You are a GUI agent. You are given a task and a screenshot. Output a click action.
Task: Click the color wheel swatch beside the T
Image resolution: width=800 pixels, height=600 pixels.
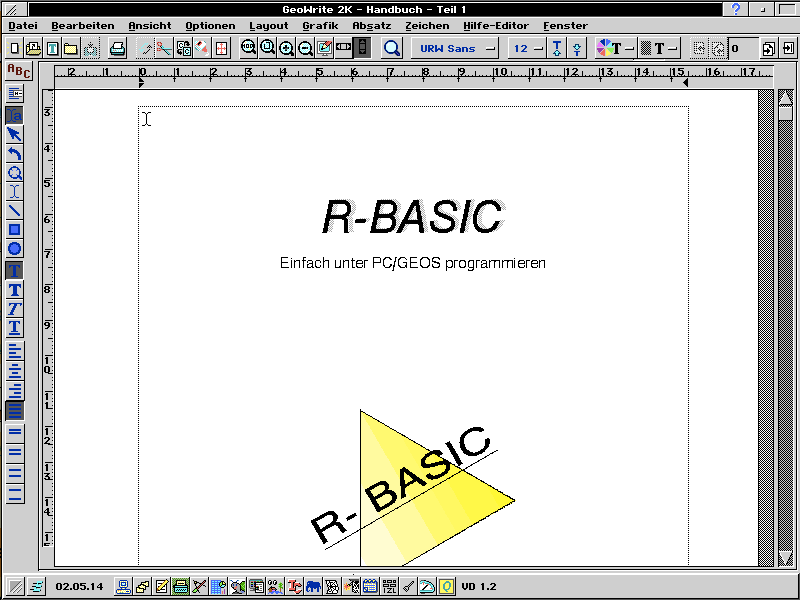[x=604, y=47]
